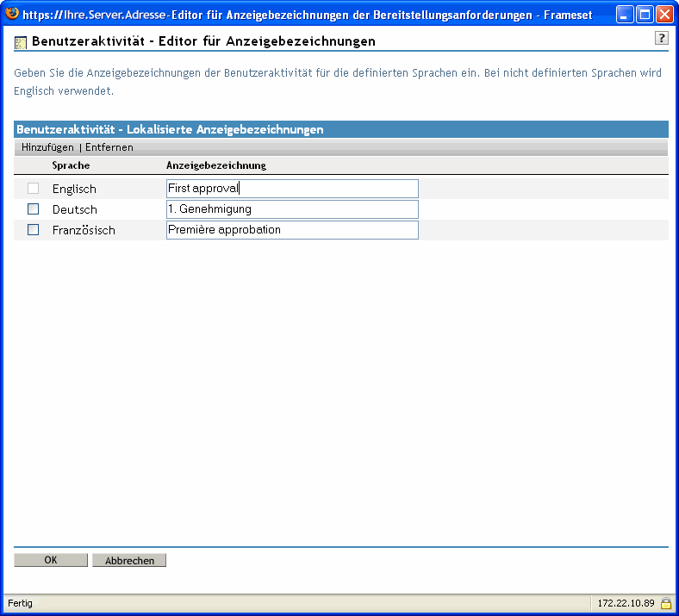Click the 'Lokalisierte Anzeigebezeichnungen' section header
The width and height of the screenshot is (679, 616).
(341, 129)
